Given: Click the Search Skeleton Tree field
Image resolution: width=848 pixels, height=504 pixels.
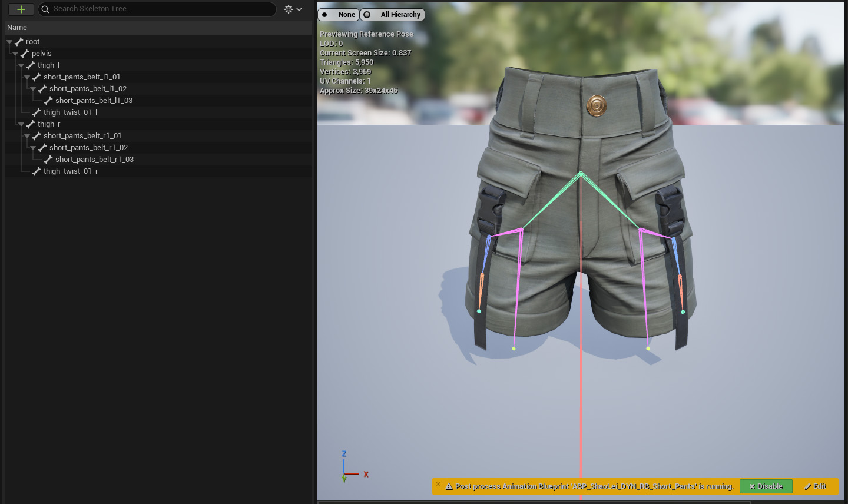Looking at the screenshot, I should point(159,9).
